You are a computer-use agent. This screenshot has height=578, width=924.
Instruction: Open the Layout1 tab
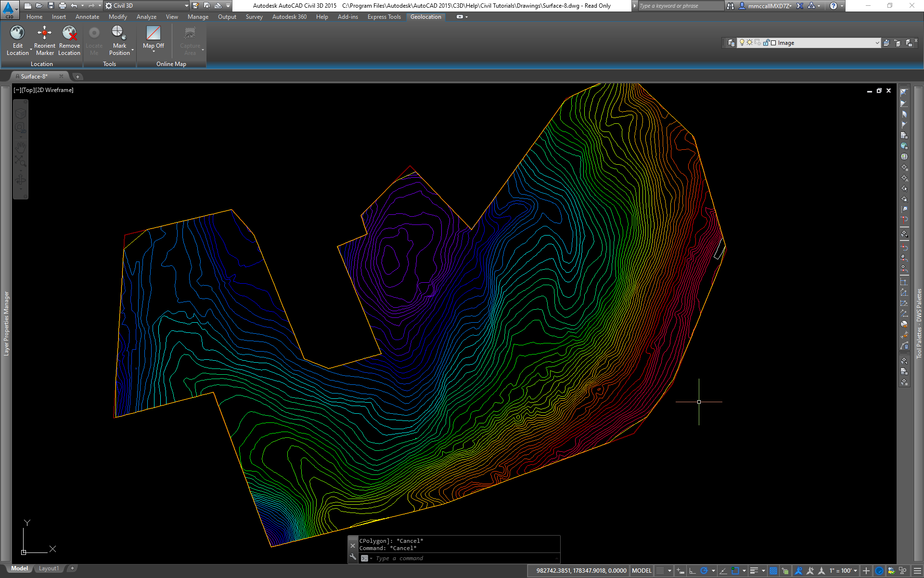[x=49, y=568]
